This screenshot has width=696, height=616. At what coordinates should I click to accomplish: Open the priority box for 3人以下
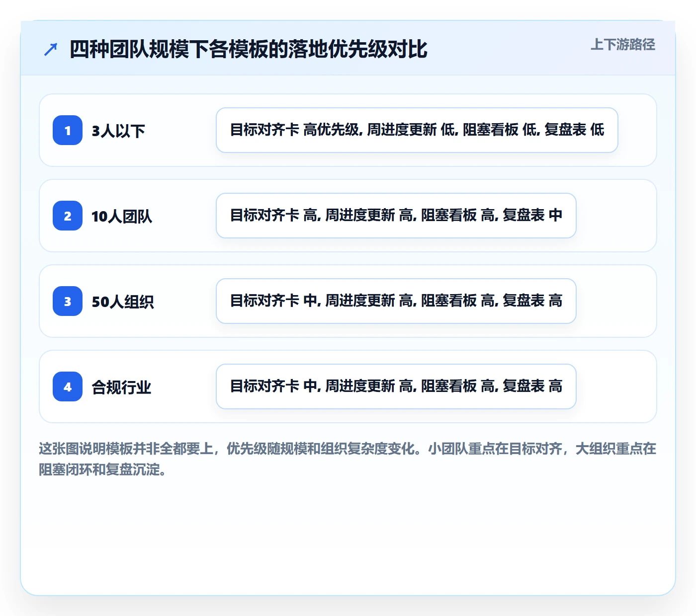[417, 130]
